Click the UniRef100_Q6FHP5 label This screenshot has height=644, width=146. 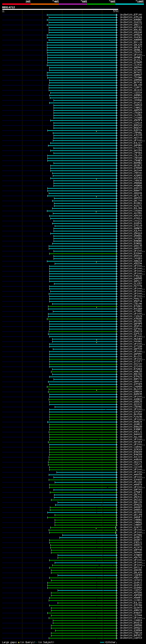(x=131, y=324)
